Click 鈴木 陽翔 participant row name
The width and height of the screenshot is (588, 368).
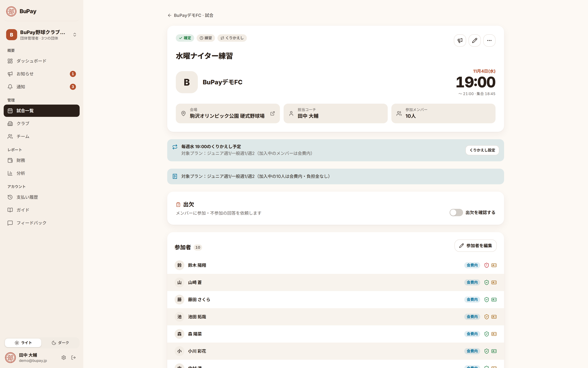point(197,265)
